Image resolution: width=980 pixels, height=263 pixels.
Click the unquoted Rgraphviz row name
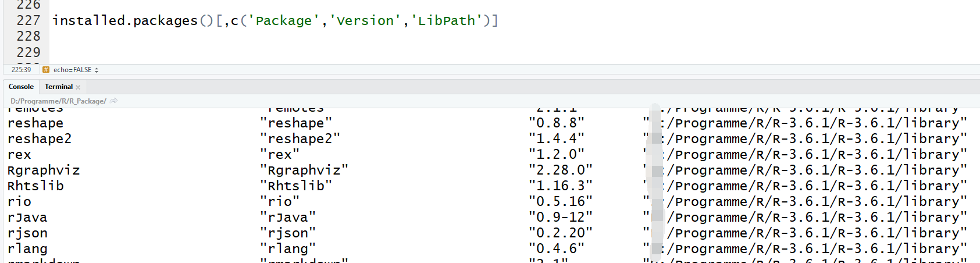[44, 170]
